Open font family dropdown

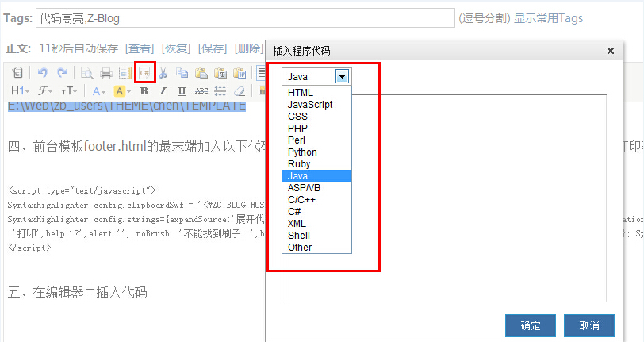(x=44, y=90)
